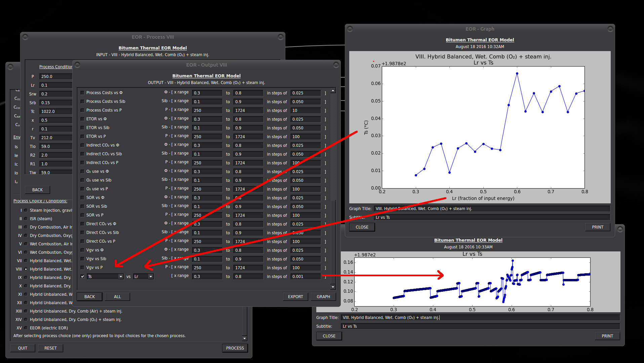This screenshot has width=644, height=363.
Task: Click the P value field showing 250.0
Action: (56, 77)
